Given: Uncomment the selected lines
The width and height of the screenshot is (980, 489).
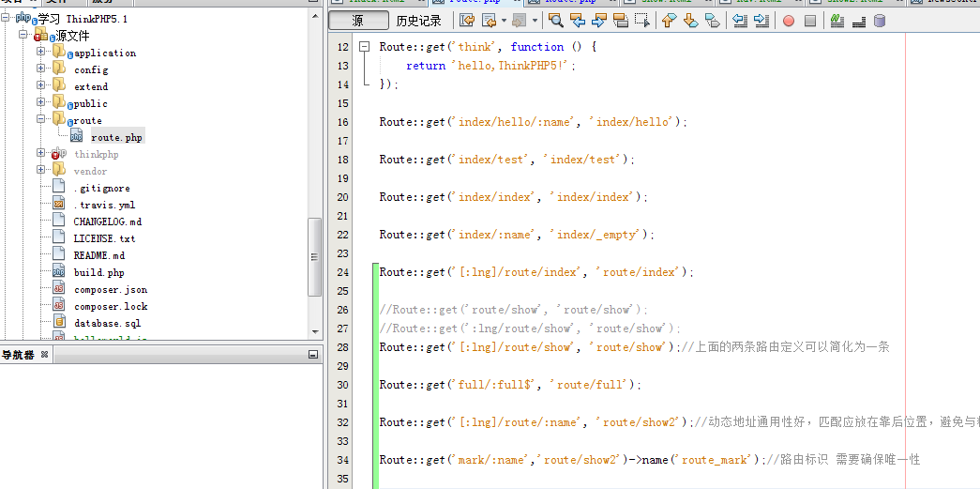Looking at the screenshot, I should 859,21.
